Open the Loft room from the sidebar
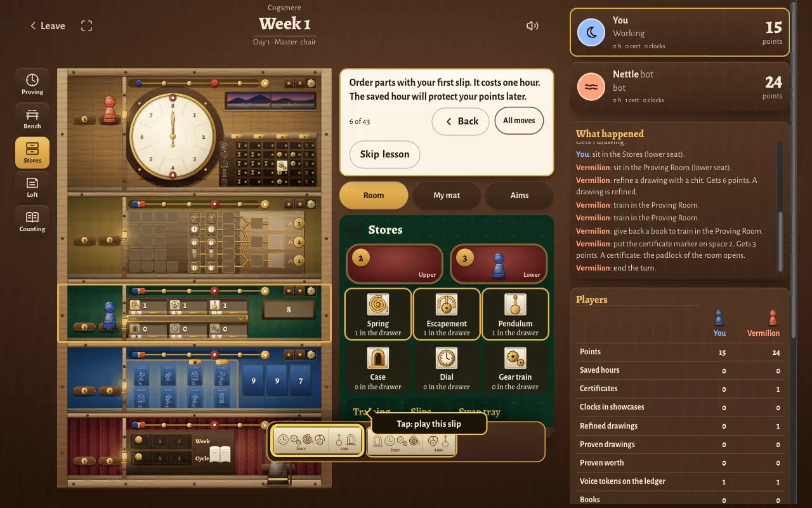The image size is (812, 508). pos(32,187)
